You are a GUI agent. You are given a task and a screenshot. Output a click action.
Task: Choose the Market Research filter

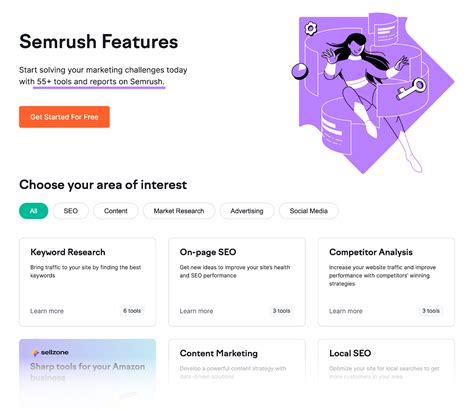pos(179,211)
